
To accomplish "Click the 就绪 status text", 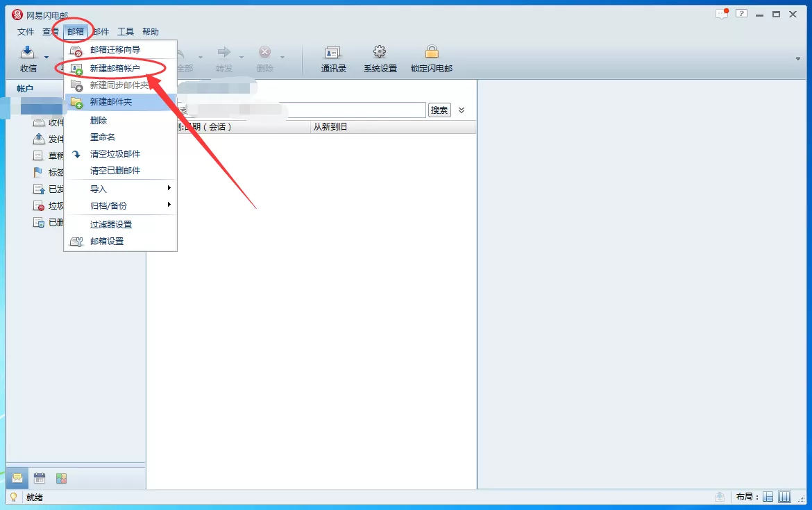I will 34,498.
